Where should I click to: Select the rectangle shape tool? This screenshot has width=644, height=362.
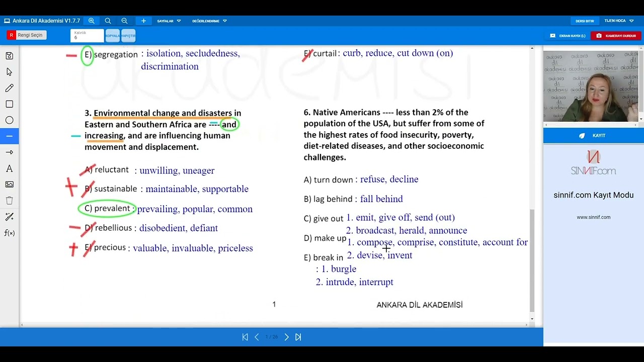(9, 104)
